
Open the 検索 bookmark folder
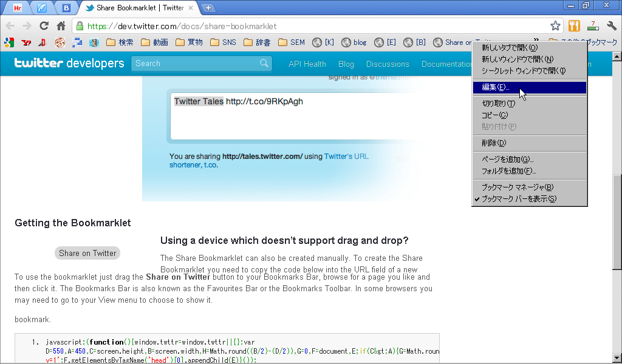(x=120, y=42)
